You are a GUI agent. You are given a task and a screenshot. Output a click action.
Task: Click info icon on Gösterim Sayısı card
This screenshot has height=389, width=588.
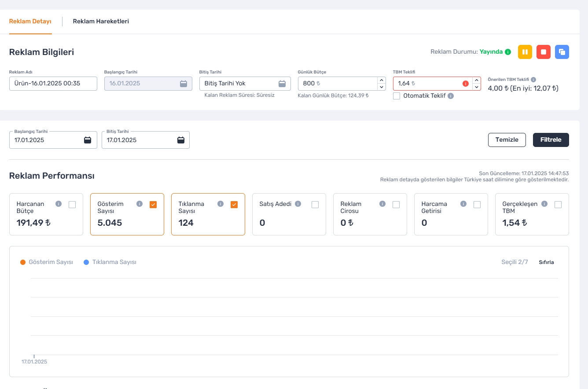140,204
